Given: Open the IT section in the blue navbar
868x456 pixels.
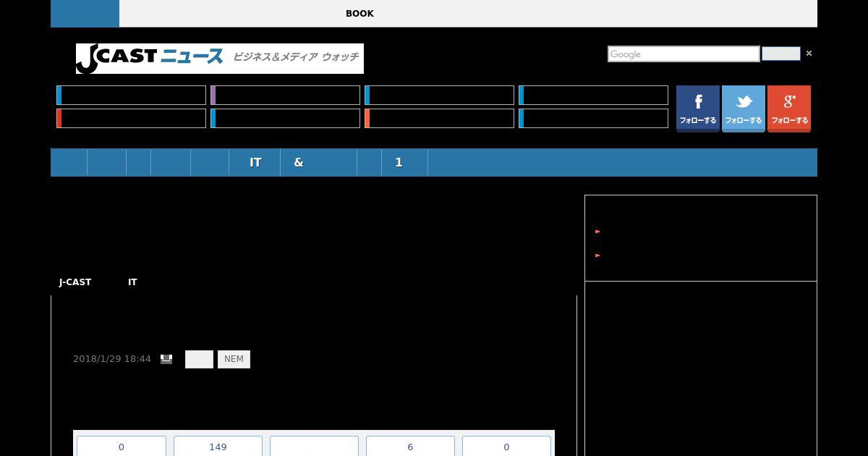Looking at the screenshot, I should [255, 163].
